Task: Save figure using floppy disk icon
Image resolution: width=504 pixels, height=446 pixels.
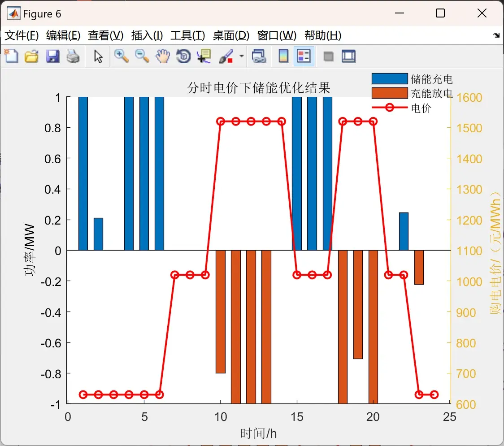Action: (52, 56)
